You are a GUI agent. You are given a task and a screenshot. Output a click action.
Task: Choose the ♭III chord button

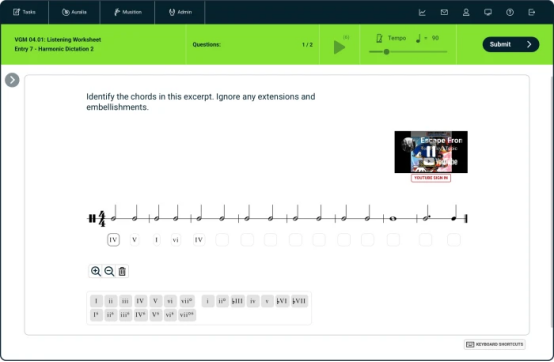click(237, 301)
